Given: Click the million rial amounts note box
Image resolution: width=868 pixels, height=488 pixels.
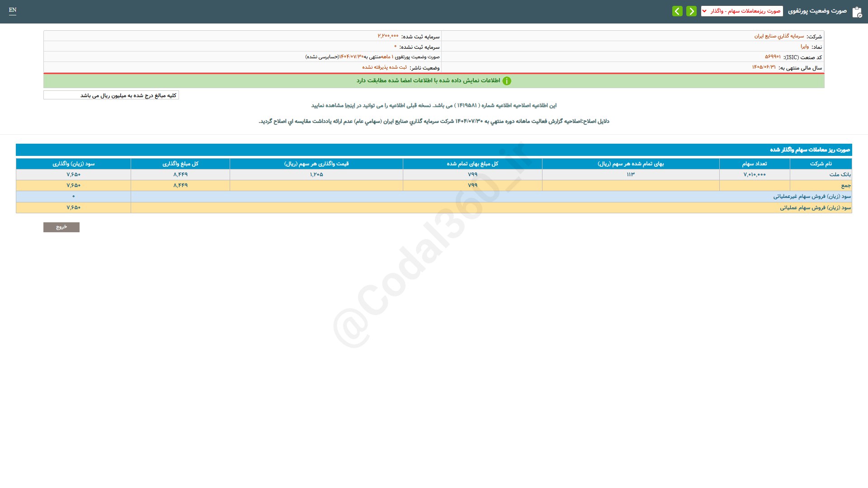Looking at the screenshot, I should pos(111,95).
